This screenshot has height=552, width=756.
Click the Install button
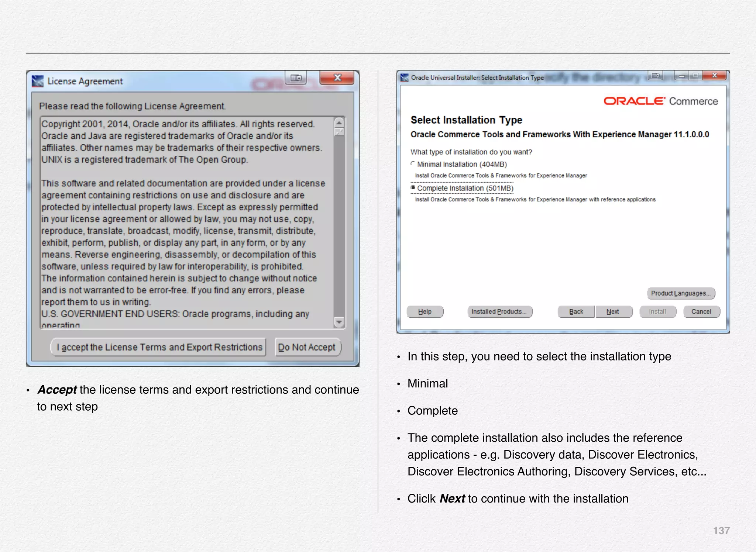click(657, 312)
